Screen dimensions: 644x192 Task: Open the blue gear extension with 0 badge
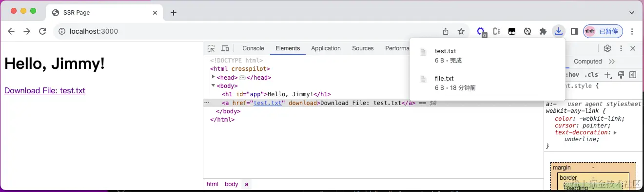pos(481,32)
